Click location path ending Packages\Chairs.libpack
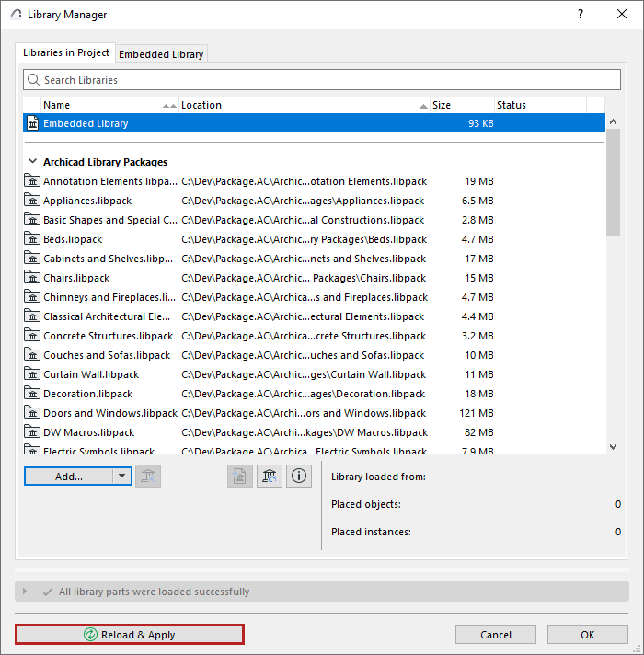 (x=304, y=278)
